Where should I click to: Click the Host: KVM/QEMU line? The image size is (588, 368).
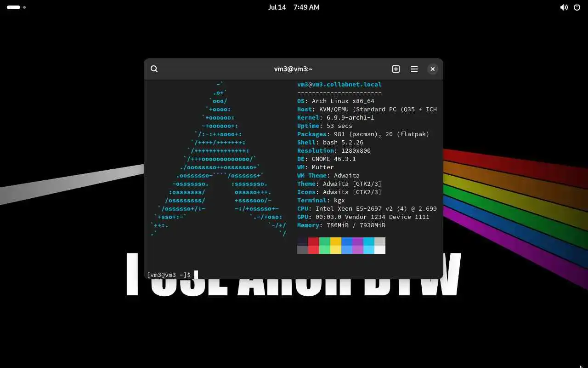click(367, 109)
